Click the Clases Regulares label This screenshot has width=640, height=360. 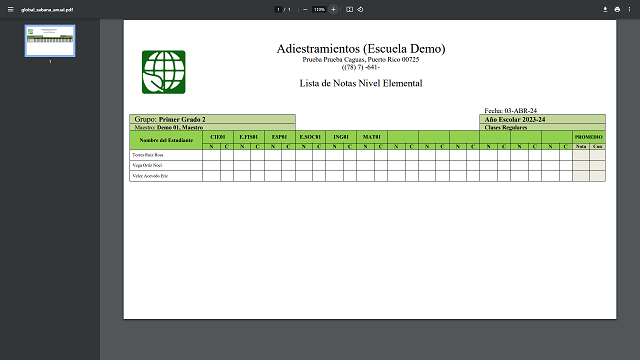point(506,127)
